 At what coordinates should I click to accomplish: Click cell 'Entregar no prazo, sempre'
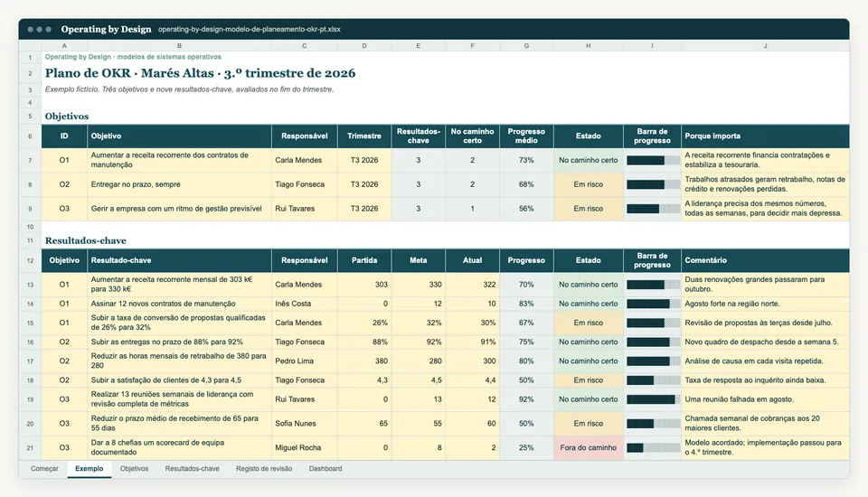179,185
